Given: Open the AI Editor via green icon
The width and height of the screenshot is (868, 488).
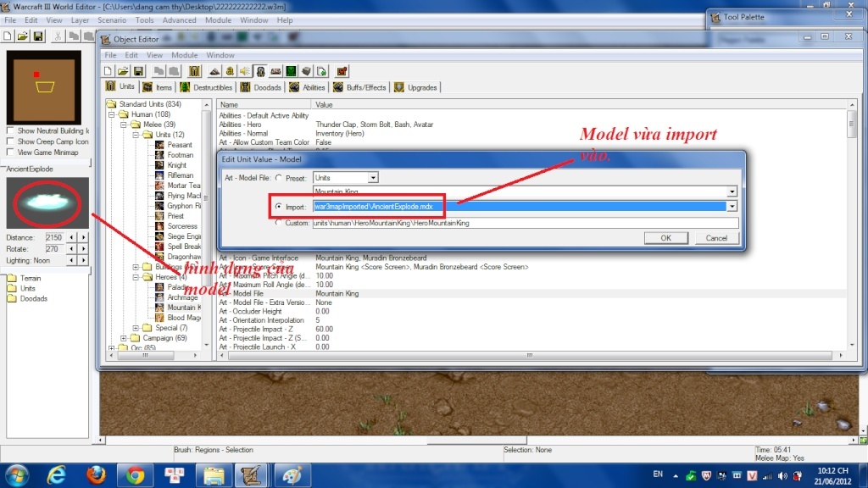Looking at the screenshot, I should click(291, 71).
